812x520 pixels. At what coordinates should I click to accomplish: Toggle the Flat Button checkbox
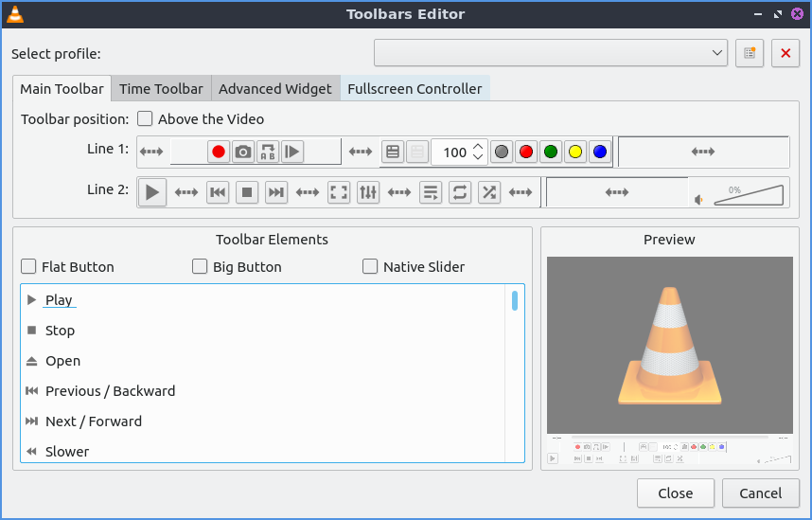(x=29, y=267)
